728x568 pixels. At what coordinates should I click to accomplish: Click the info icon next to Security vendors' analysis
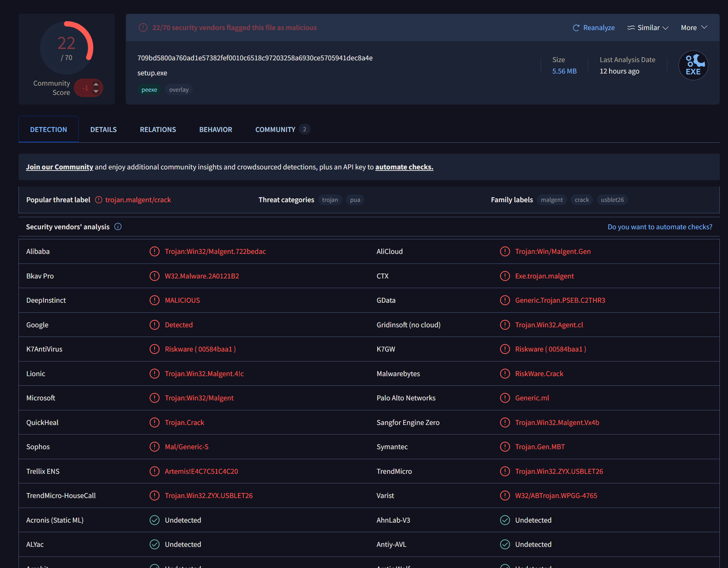coord(118,227)
